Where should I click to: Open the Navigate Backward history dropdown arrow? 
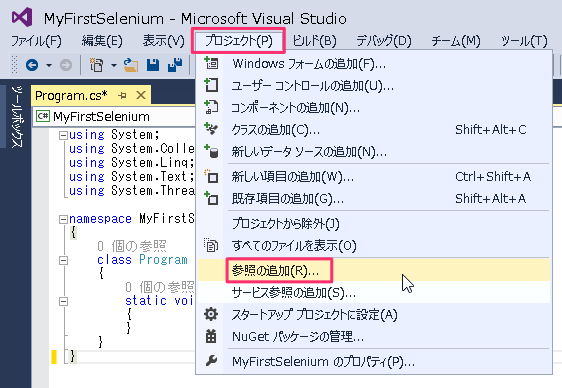tap(49, 65)
